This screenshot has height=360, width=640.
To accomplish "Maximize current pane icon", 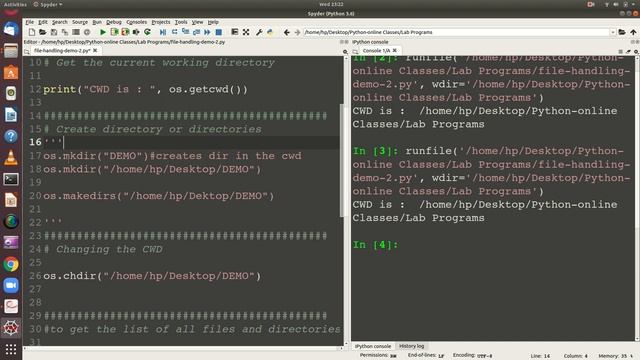I will pos(235,32).
